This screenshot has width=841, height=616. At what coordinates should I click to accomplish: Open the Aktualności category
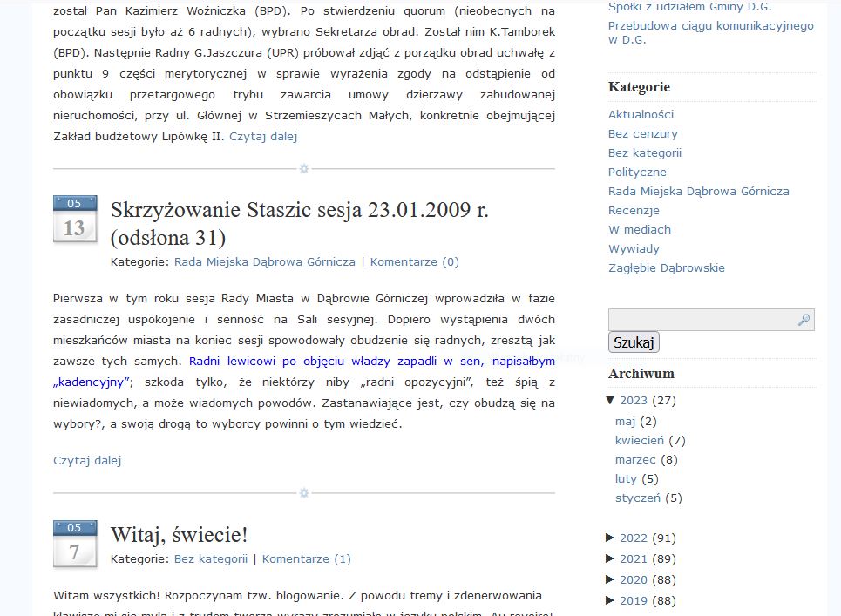tap(641, 115)
